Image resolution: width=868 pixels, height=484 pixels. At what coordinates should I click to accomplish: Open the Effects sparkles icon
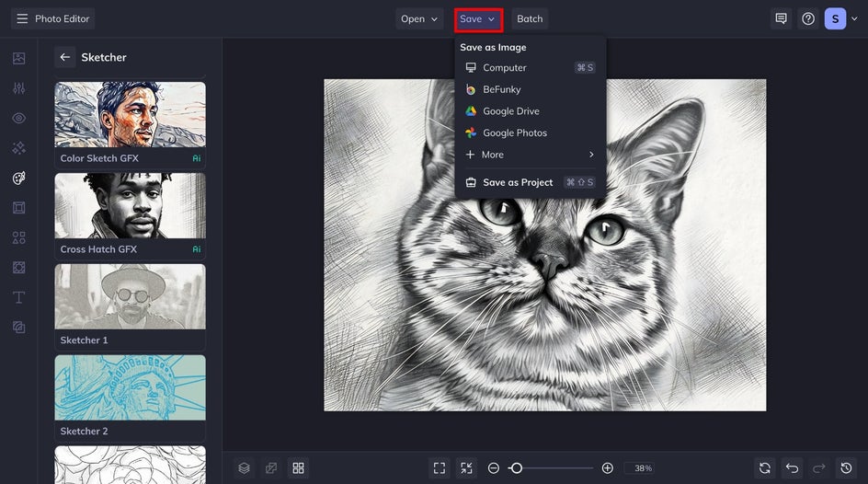[x=18, y=148]
